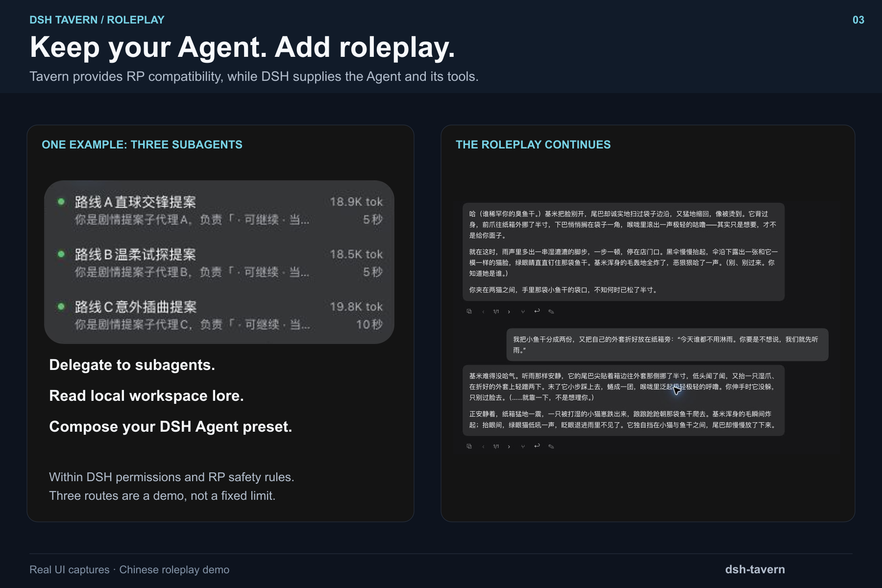Click the 10秒 duration on 路线C
Viewport: 882px width, 588px height.
369,324
